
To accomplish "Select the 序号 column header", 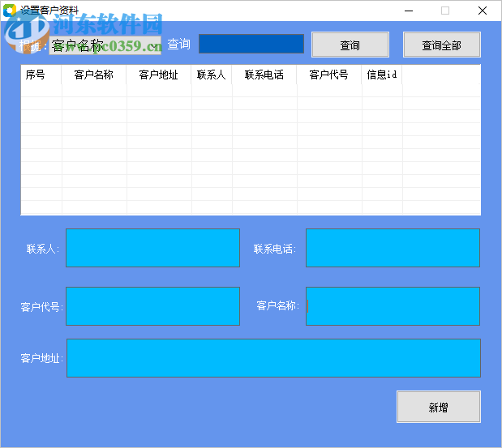I will [x=41, y=75].
